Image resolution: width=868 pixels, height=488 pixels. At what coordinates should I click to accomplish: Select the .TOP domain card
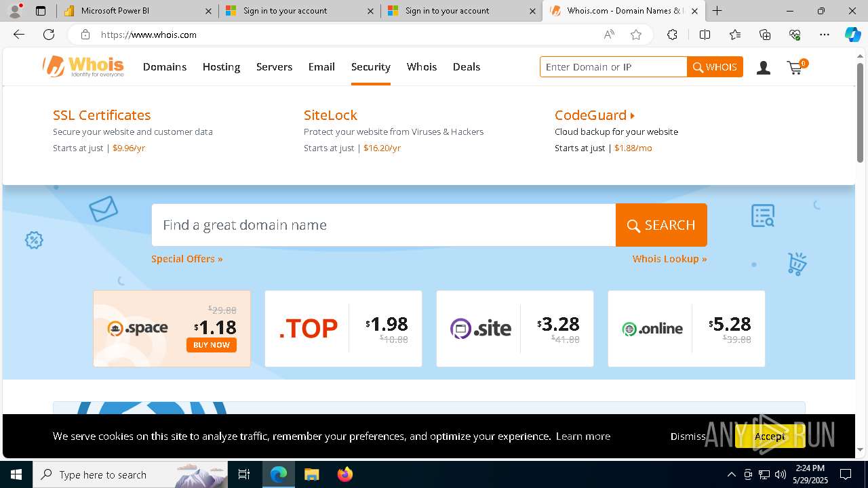[343, 329]
